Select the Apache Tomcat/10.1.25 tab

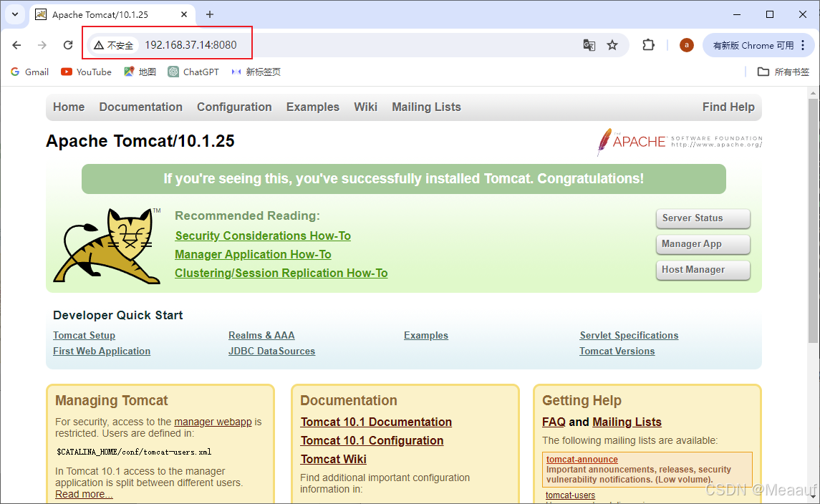point(112,14)
